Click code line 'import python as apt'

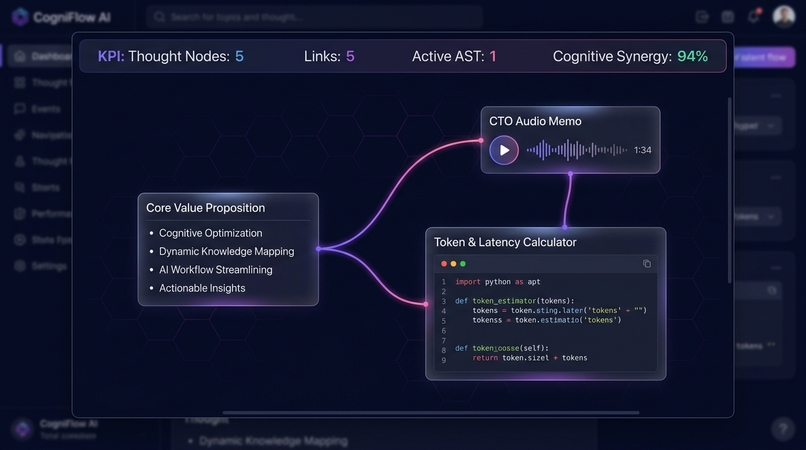click(x=498, y=282)
